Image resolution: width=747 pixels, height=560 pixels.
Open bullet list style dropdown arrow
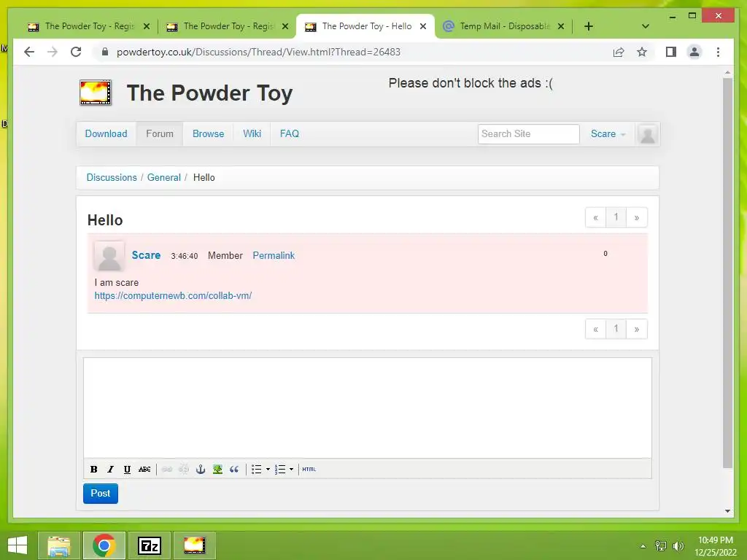pos(268,469)
